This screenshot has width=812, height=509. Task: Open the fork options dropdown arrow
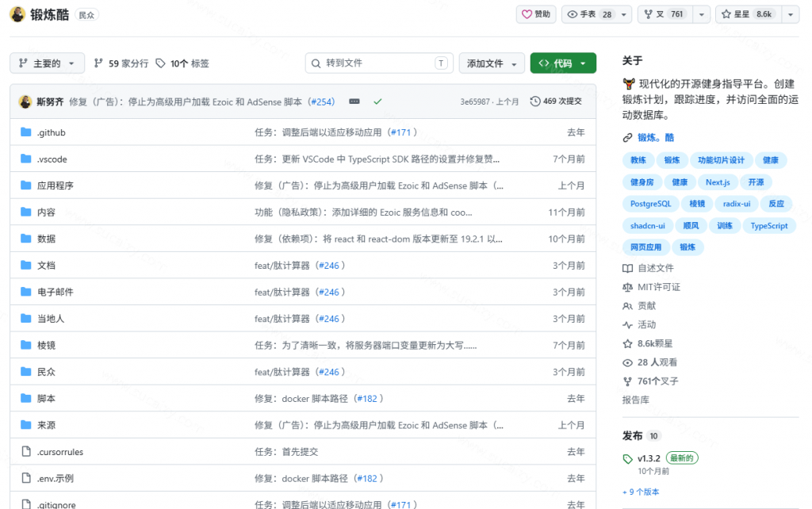click(x=702, y=14)
